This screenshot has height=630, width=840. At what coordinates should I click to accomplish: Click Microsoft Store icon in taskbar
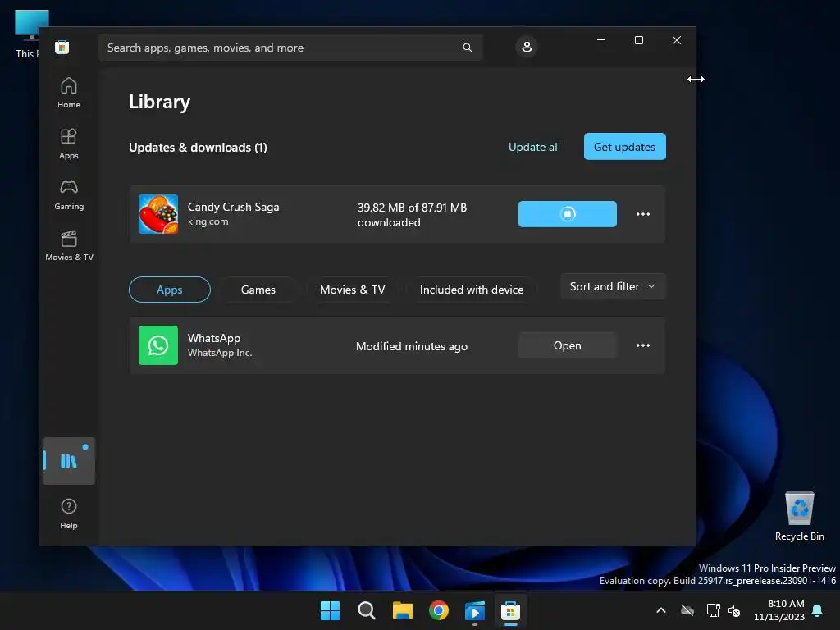tap(510, 610)
